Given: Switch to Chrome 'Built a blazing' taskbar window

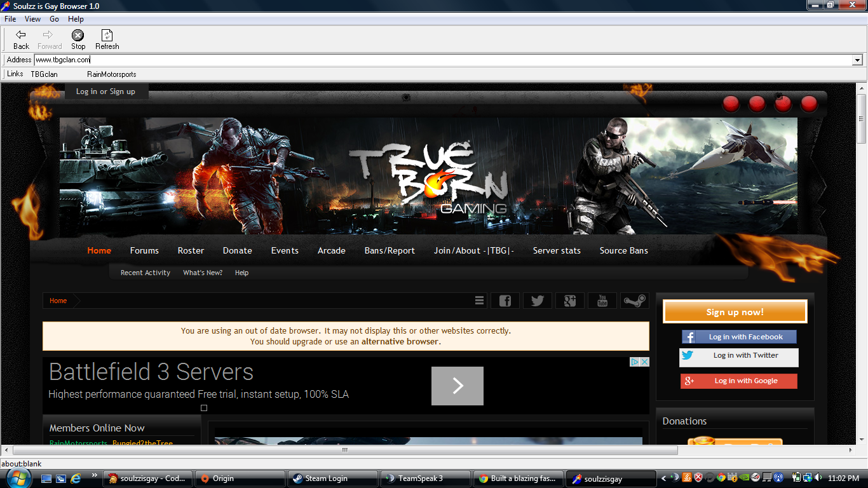Looking at the screenshot, I should [519, 478].
